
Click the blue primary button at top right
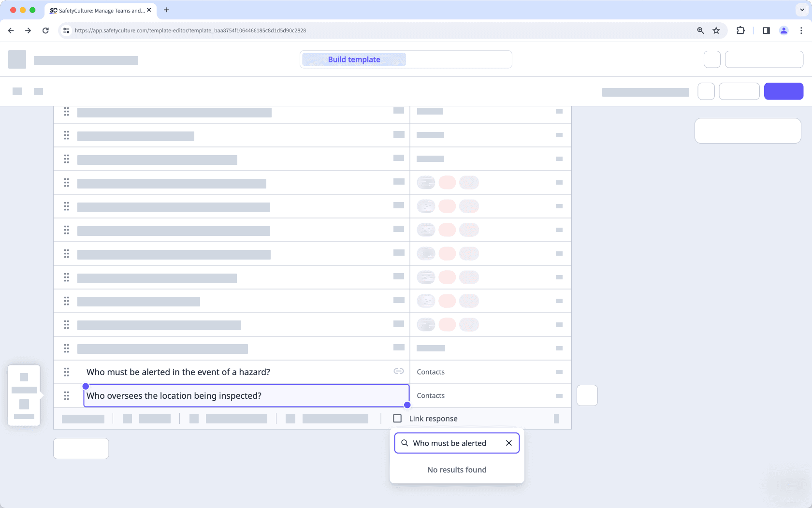point(783,91)
